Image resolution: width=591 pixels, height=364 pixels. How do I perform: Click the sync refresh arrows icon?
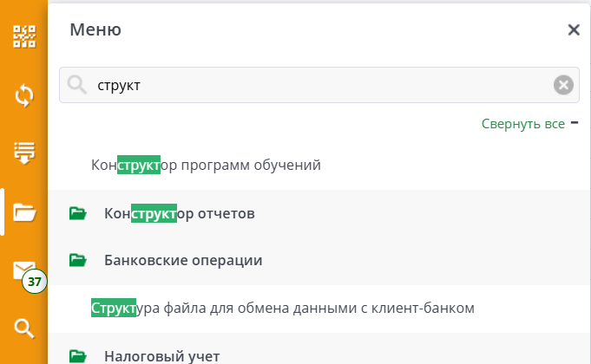(x=24, y=95)
